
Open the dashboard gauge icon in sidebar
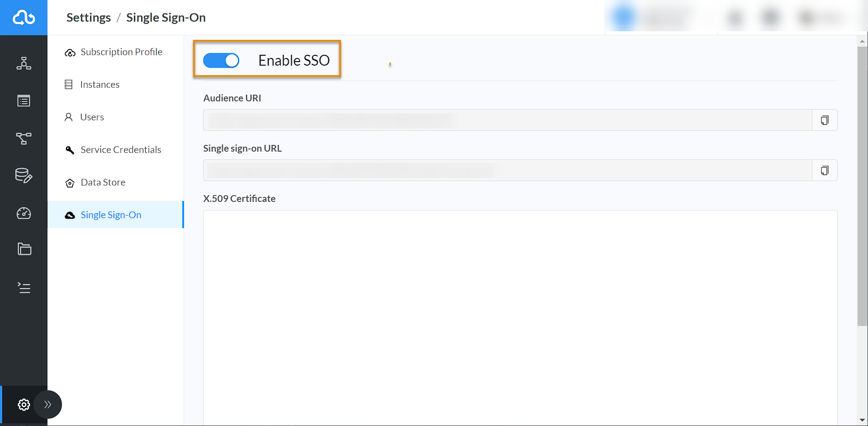tap(24, 213)
